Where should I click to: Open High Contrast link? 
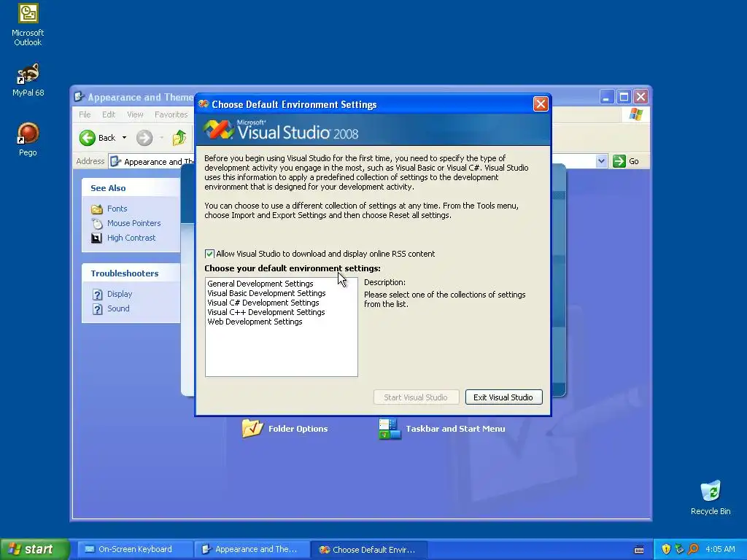click(131, 238)
